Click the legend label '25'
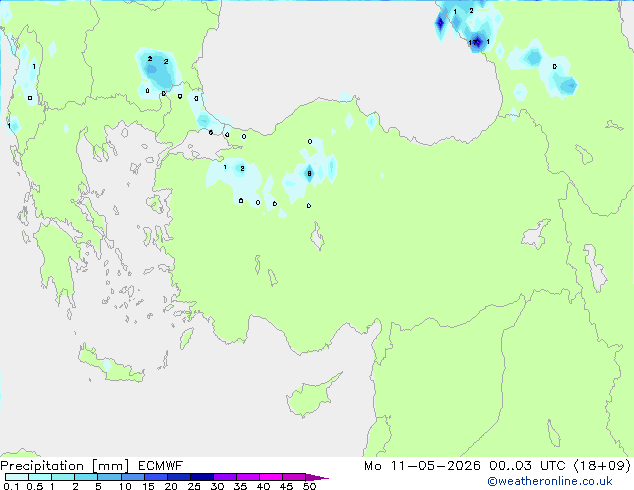This screenshot has height=490, width=634. pyautogui.click(x=194, y=486)
